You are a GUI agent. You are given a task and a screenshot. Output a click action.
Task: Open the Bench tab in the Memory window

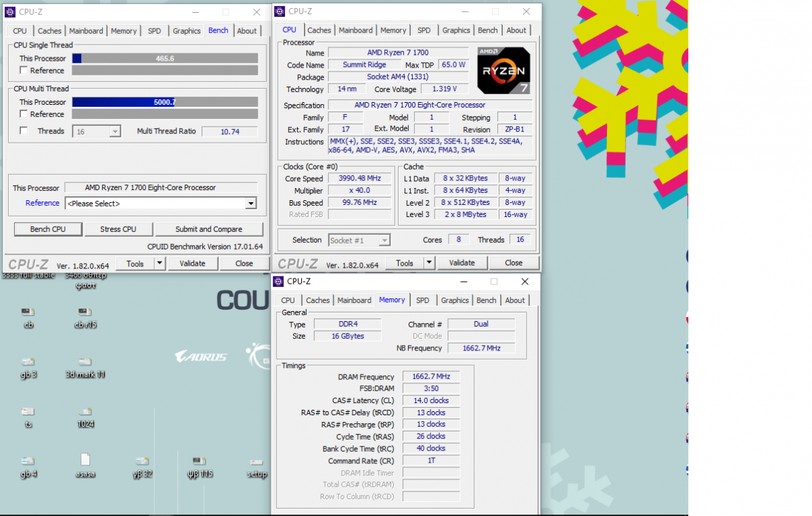click(x=487, y=300)
